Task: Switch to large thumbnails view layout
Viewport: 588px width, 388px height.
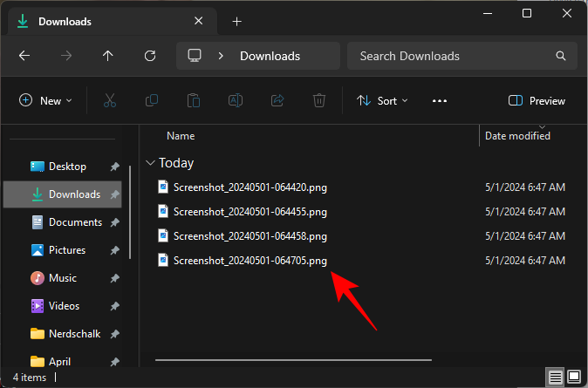Action: [x=574, y=378]
